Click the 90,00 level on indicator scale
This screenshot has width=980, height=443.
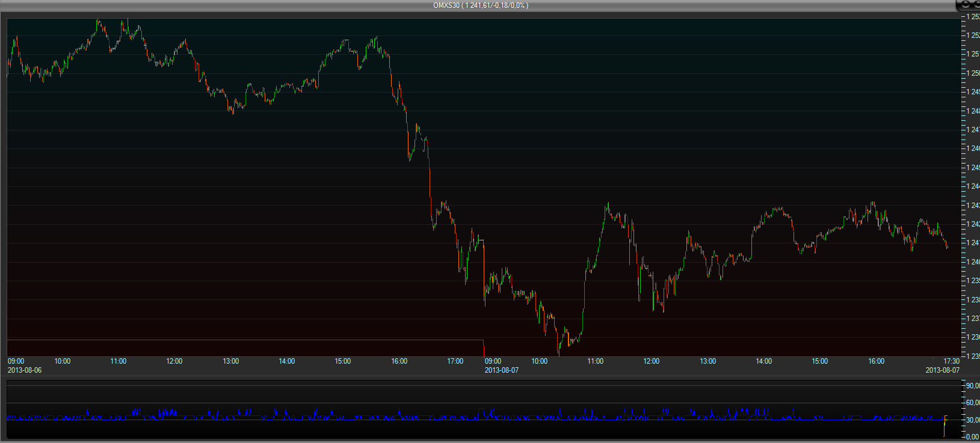(972, 386)
